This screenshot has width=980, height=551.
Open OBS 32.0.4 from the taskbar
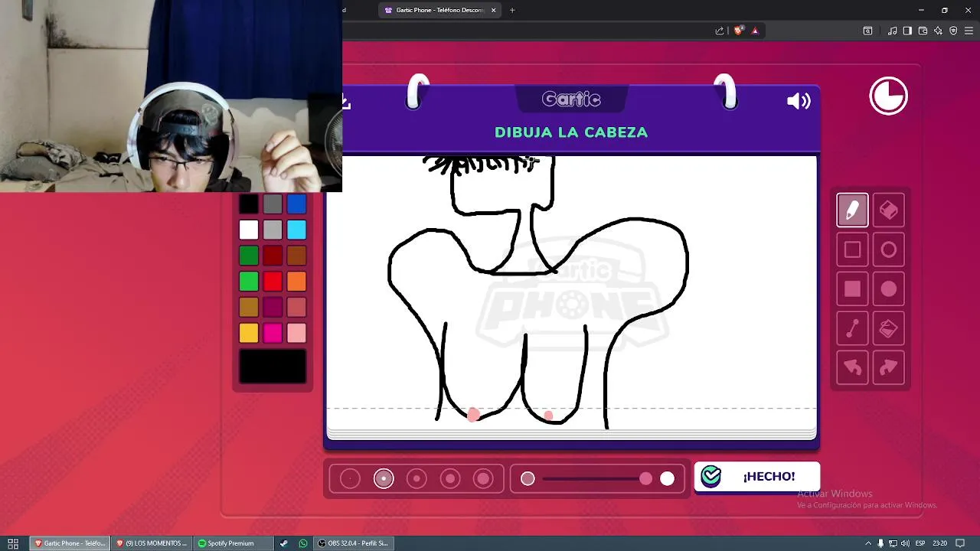coord(355,543)
